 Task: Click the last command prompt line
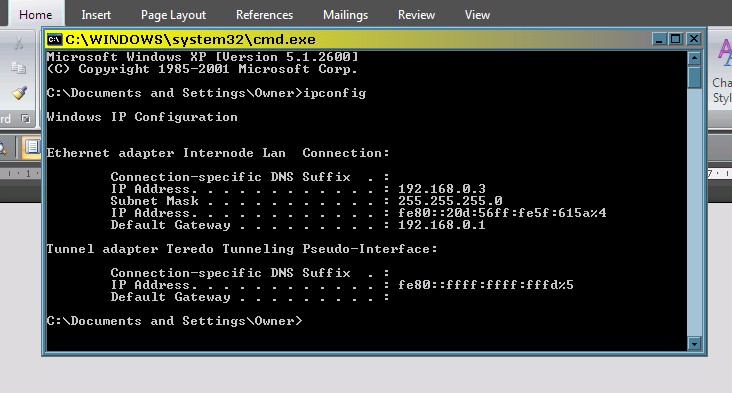[175, 321]
